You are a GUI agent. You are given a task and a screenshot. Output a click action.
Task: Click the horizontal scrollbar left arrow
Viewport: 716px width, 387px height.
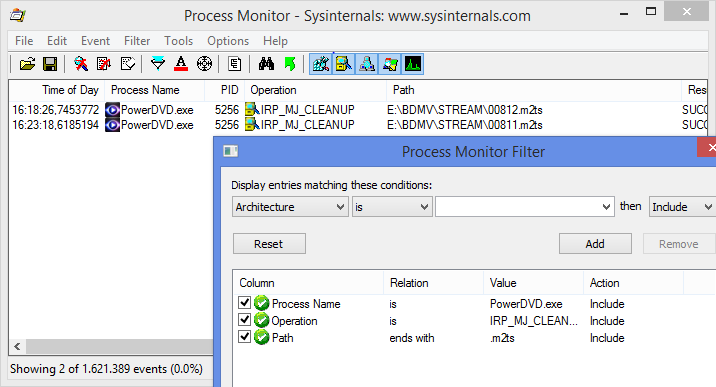click(x=17, y=346)
